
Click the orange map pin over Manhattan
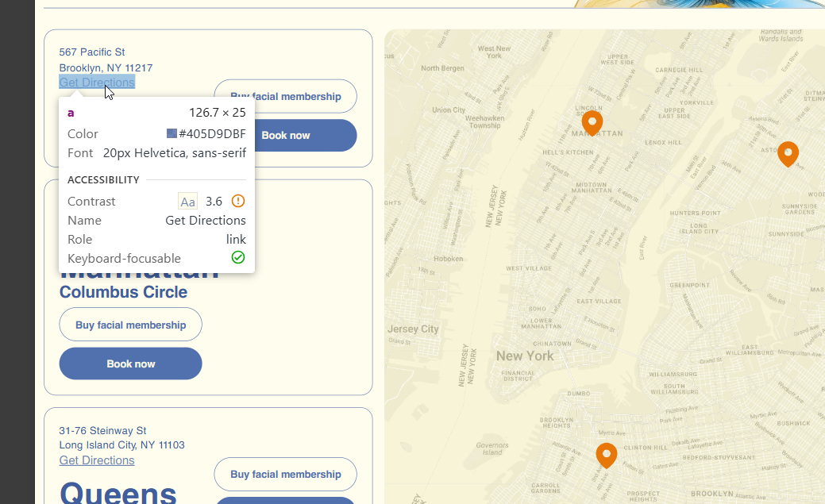point(592,122)
